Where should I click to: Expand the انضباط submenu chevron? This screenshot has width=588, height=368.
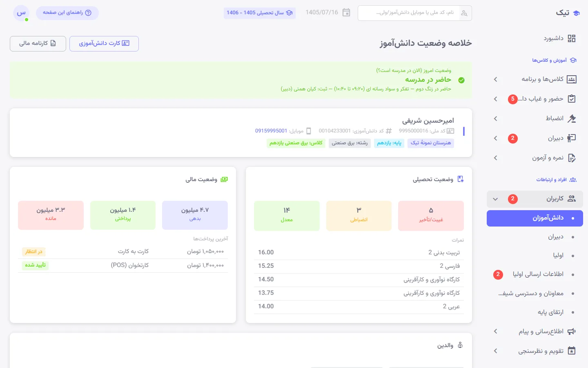pyautogui.click(x=496, y=119)
